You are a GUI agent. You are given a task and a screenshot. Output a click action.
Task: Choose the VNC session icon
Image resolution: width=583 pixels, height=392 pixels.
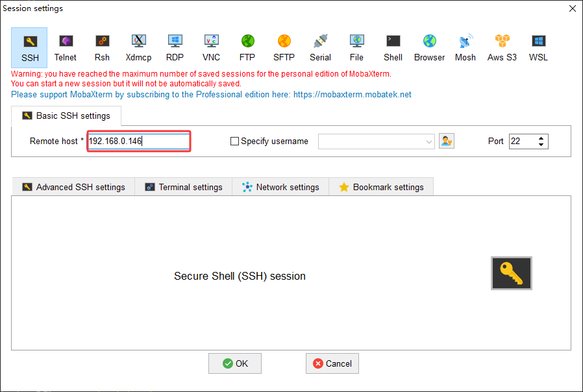pos(211,47)
